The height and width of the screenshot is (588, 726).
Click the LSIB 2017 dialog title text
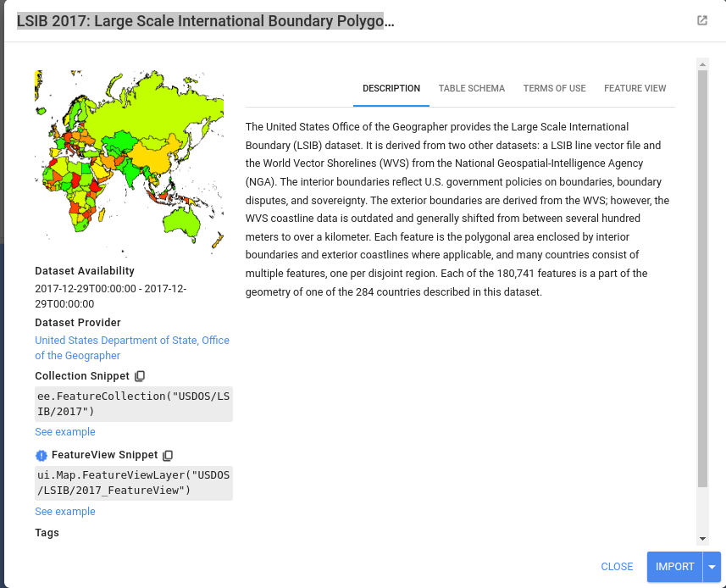[206, 21]
